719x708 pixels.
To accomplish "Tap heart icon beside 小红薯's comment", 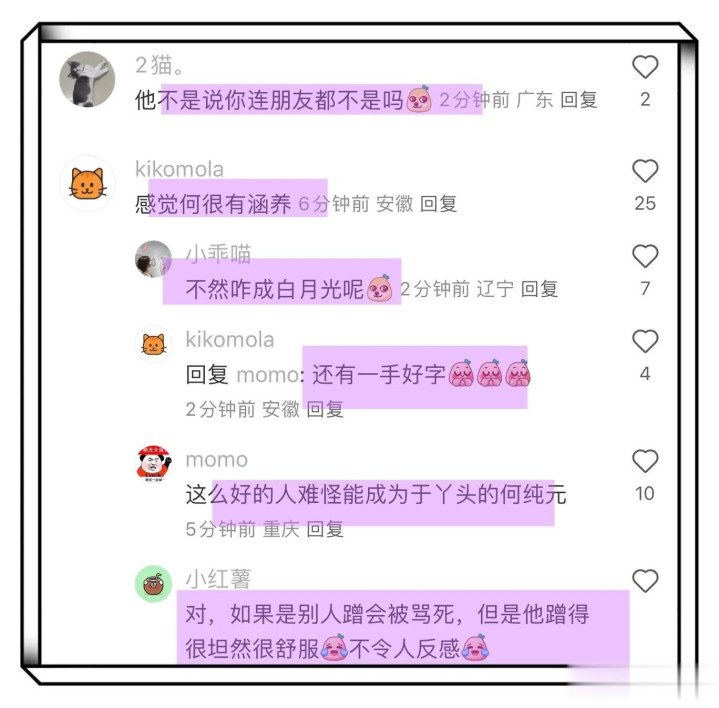I will (645, 581).
